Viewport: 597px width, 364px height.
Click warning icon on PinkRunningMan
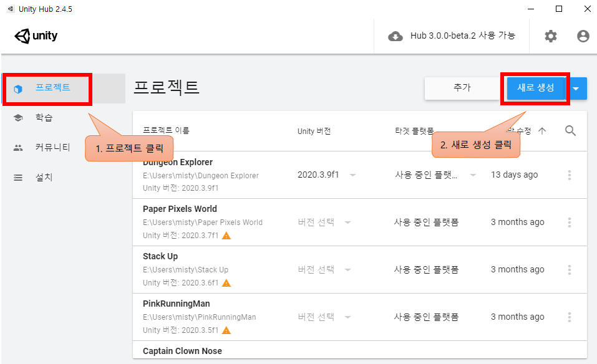coord(226,330)
